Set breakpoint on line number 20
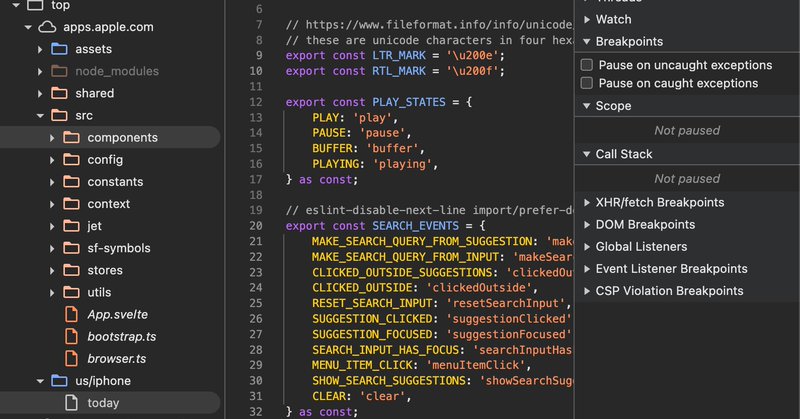The height and width of the screenshot is (419, 800). coord(256,226)
